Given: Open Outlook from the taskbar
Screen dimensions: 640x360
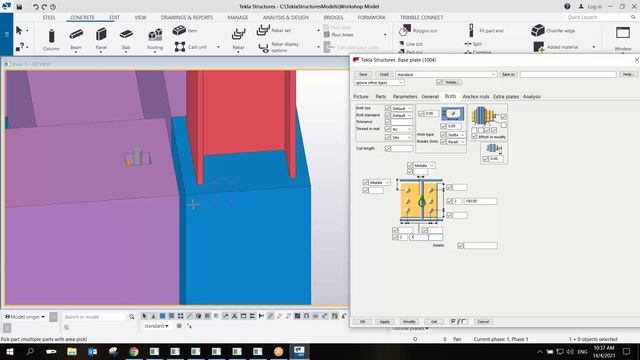Looking at the screenshot, I should click(92, 351).
